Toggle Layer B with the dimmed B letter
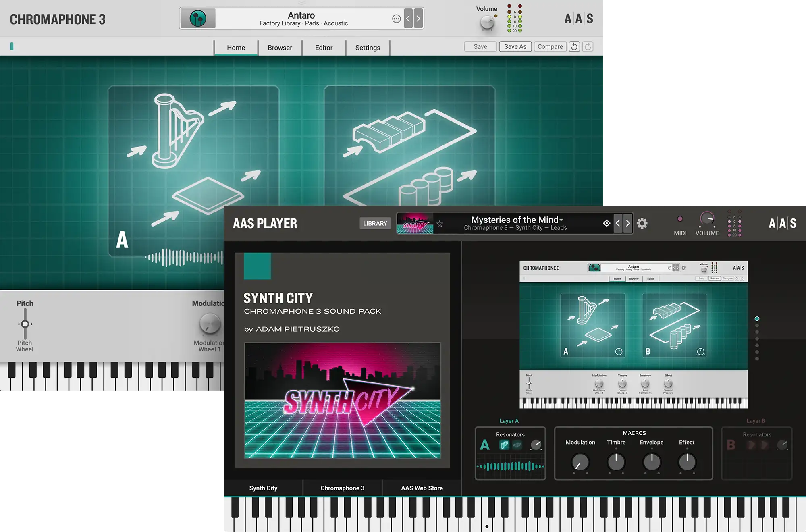 [731, 445]
